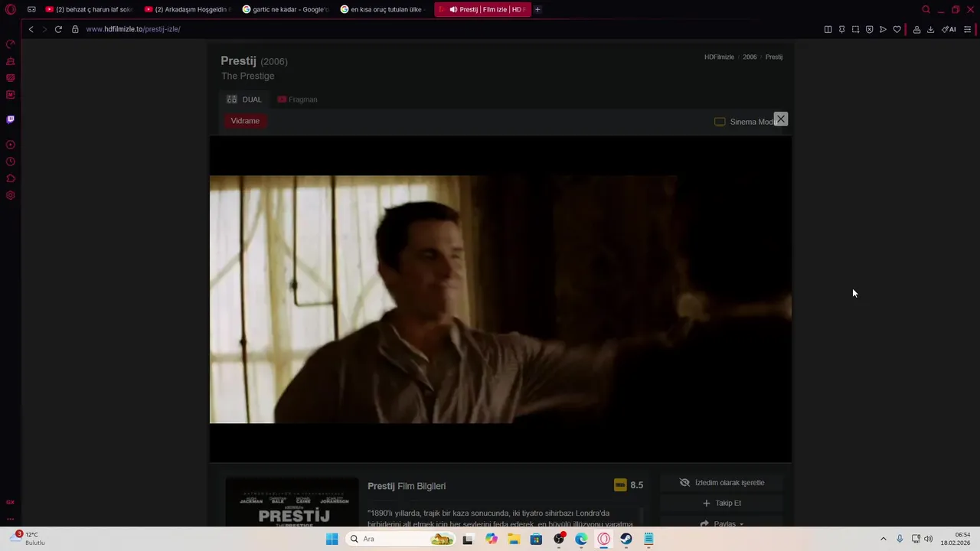This screenshot has height=551, width=980.
Task: Open the 2006 breadcrumb link
Action: tap(750, 57)
